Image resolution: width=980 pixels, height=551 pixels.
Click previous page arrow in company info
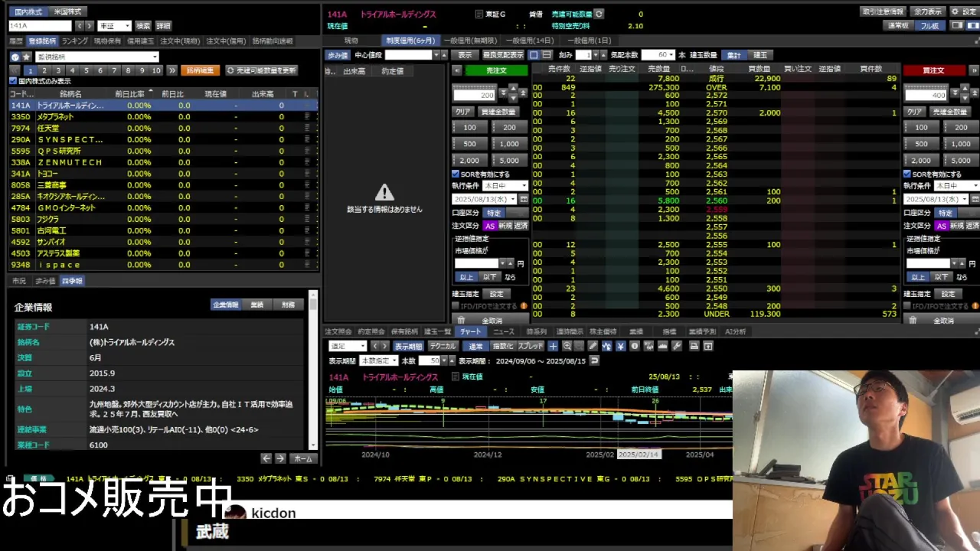[x=266, y=458]
